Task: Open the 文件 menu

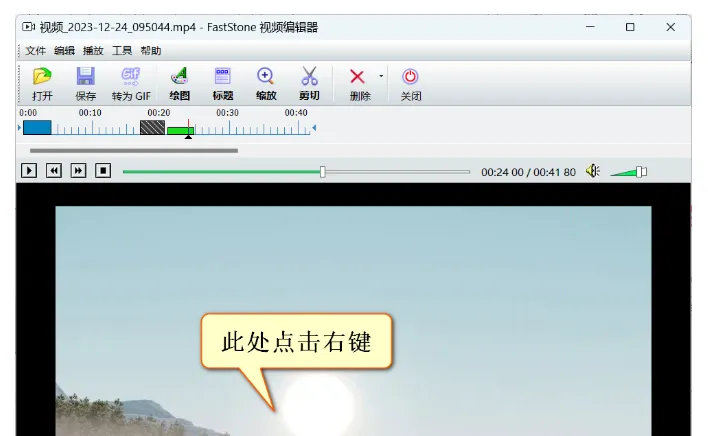Action: [35, 51]
